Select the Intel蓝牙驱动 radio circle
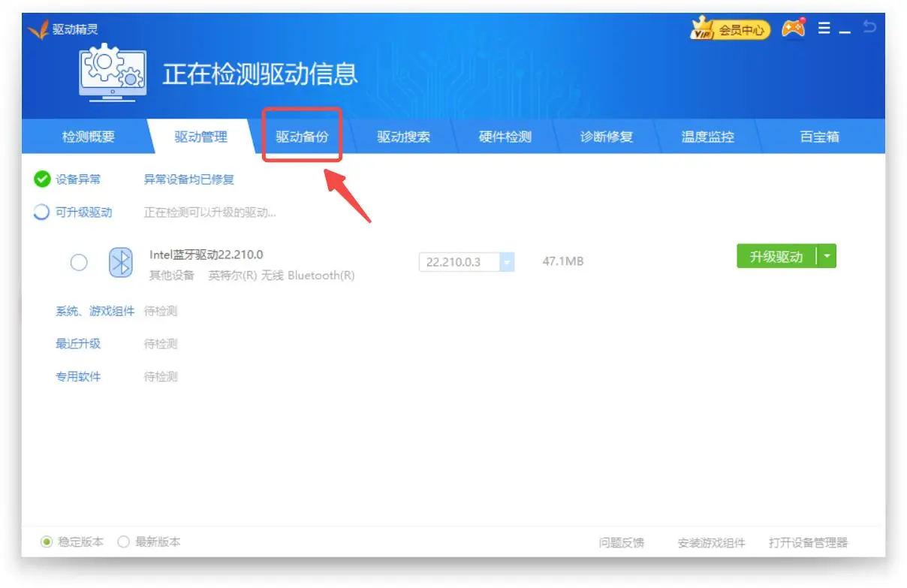Viewport: 907px width, 588px height. 79,262
